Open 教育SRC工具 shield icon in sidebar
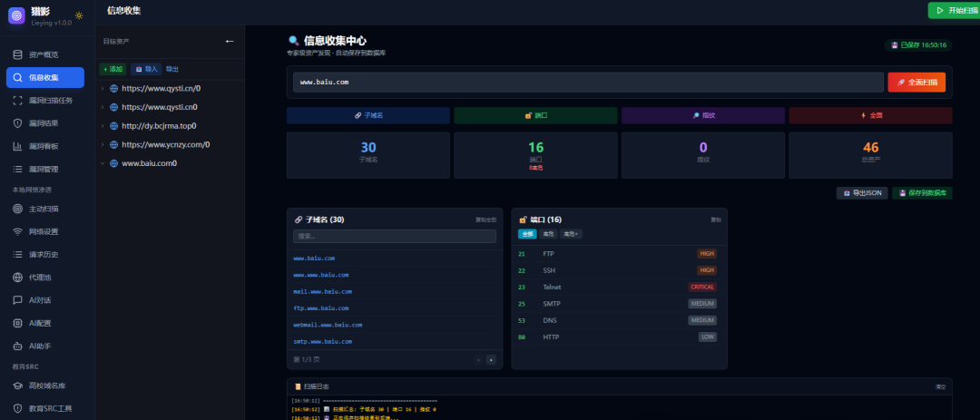The image size is (980, 420). pyautogui.click(x=17, y=409)
